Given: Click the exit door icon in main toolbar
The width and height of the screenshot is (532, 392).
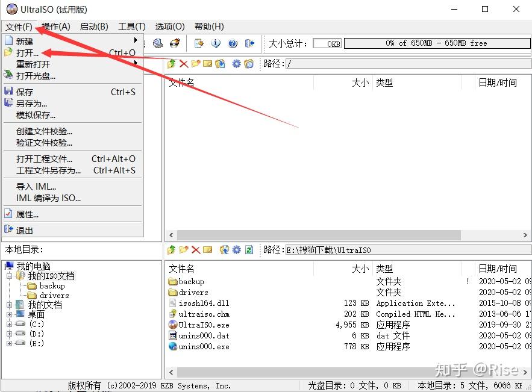Looking at the screenshot, I should (x=249, y=43).
